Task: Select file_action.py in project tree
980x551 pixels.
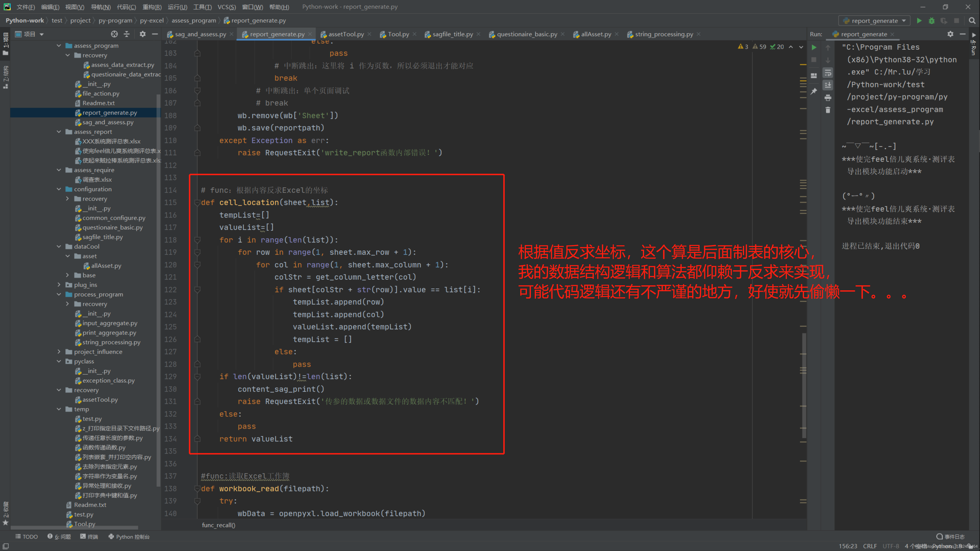Action: [x=101, y=94]
